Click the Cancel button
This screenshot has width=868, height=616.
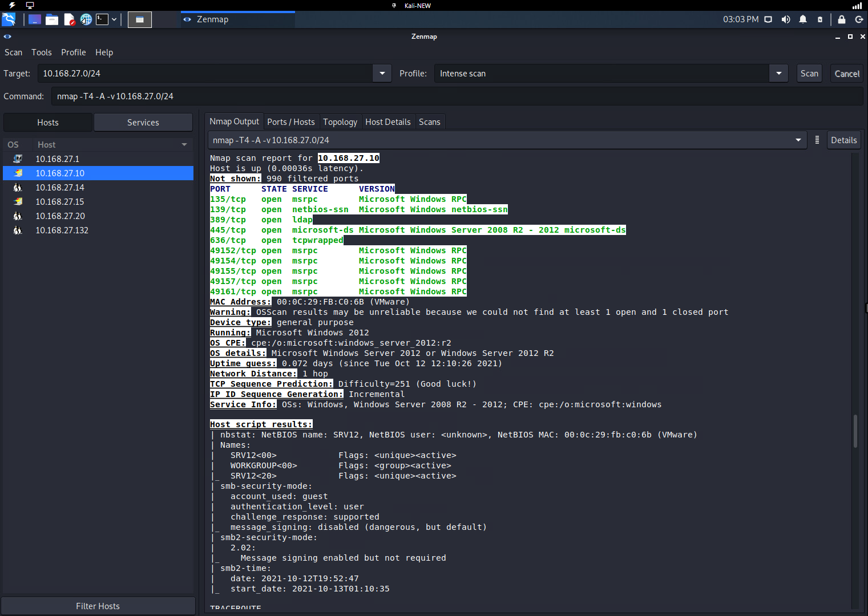[x=847, y=74]
